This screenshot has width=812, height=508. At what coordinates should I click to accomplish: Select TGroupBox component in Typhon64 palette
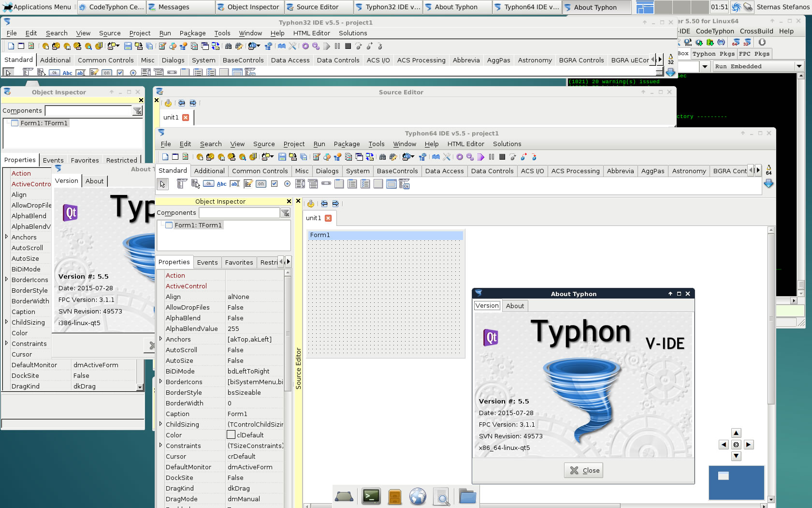339,184
